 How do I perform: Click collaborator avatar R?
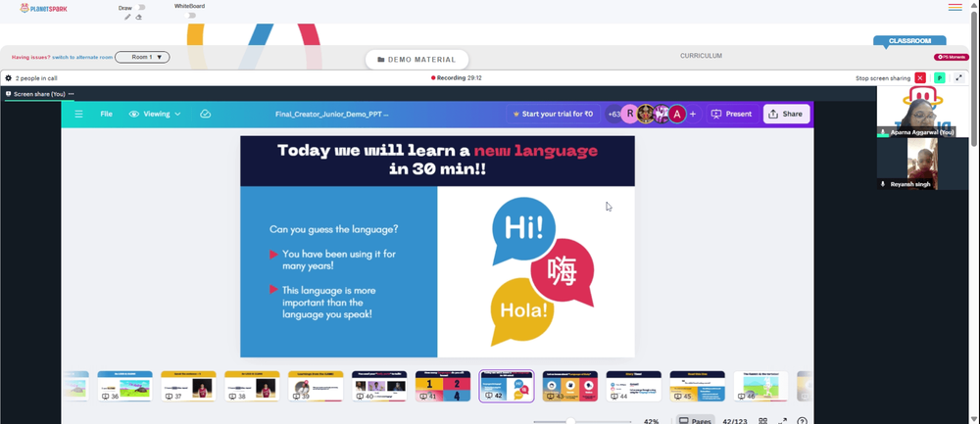click(630, 115)
